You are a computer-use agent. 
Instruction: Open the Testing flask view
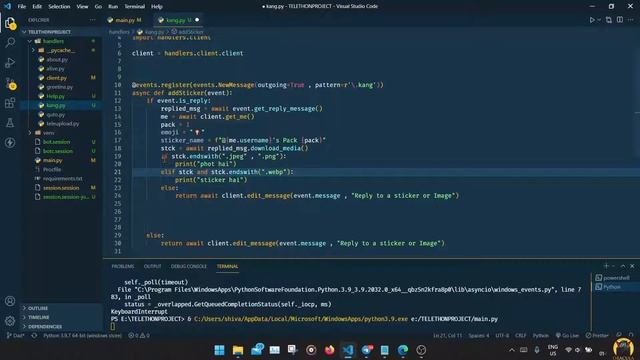tap(10, 123)
